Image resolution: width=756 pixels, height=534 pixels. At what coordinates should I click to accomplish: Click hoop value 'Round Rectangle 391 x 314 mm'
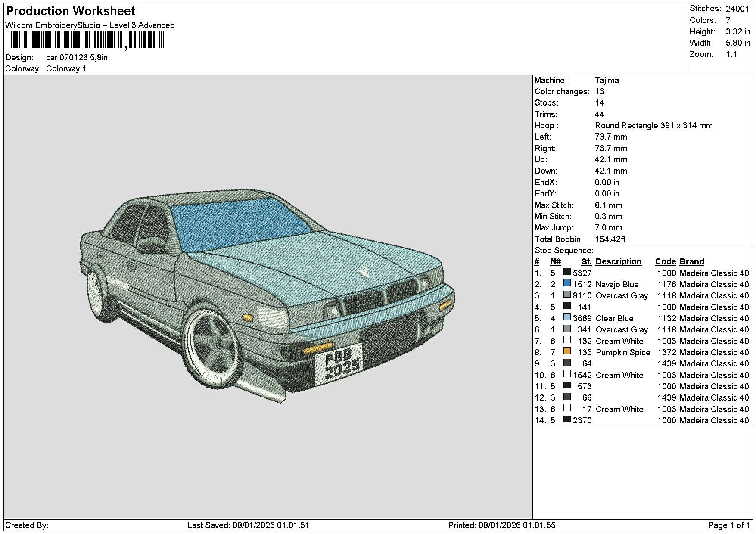pos(654,126)
